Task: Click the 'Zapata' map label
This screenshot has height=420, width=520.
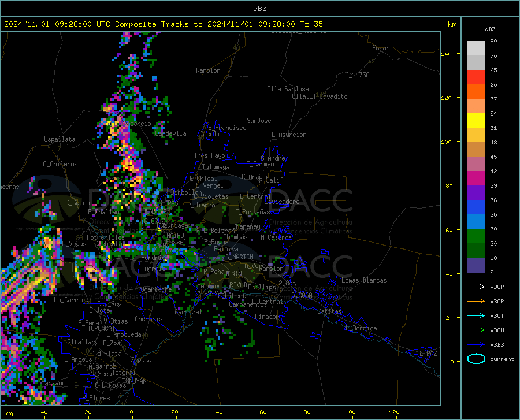Action: [x=142, y=360]
